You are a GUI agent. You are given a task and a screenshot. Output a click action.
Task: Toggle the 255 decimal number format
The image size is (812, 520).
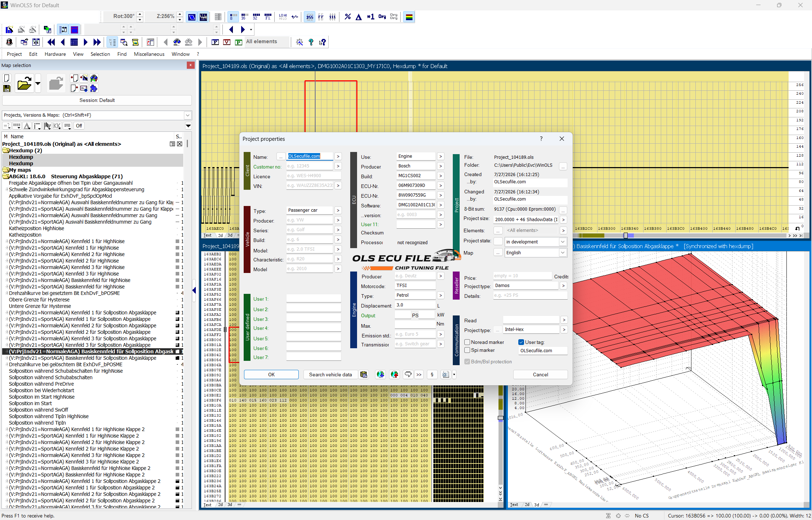coord(310,17)
